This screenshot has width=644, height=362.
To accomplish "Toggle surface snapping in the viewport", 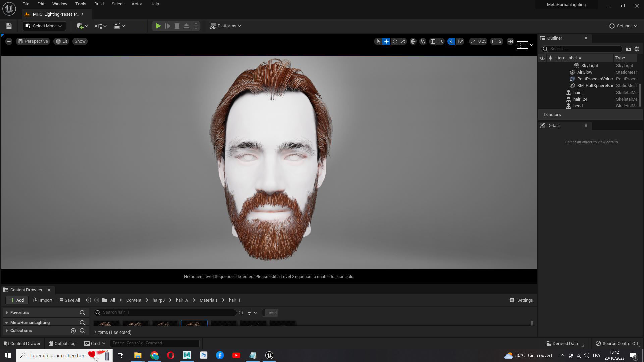I will 423,41.
